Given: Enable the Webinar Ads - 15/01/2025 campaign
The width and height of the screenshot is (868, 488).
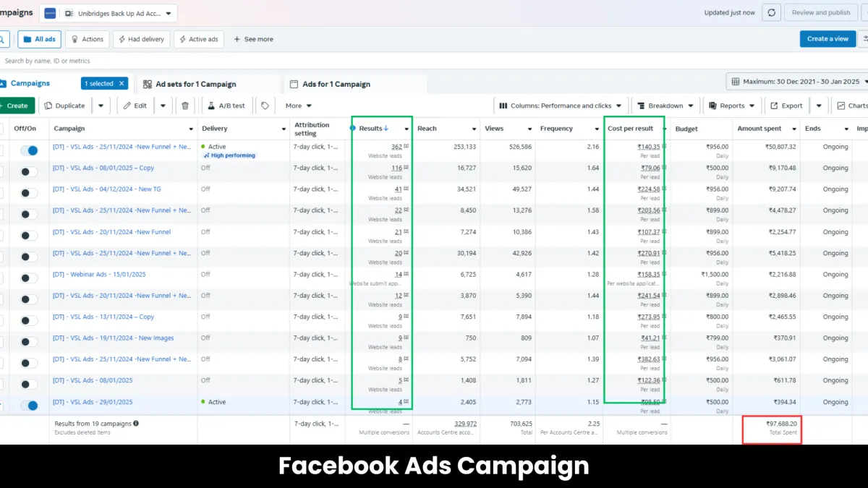Looking at the screenshot, I should (x=29, y=278).
